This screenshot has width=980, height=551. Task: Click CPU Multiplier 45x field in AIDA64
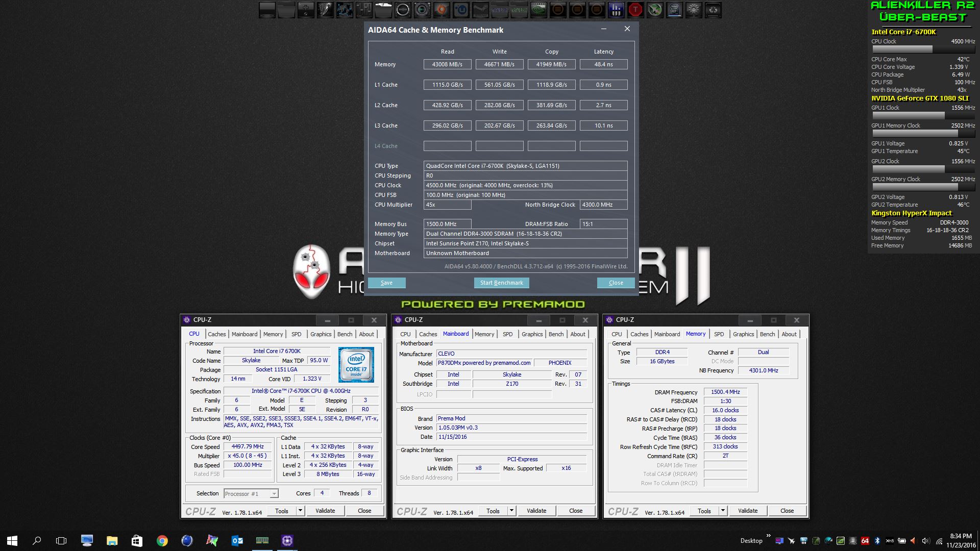pyautogui.click(x=447, y=205)
